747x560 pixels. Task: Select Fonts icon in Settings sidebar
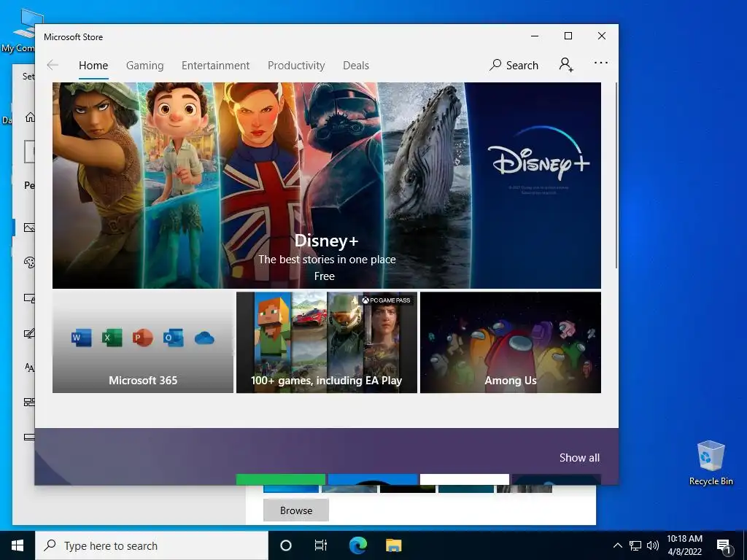[x=29, y=367]
